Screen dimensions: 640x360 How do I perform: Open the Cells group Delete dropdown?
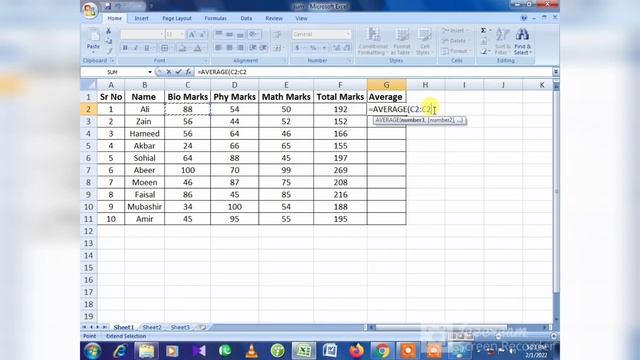click(455, 41)
